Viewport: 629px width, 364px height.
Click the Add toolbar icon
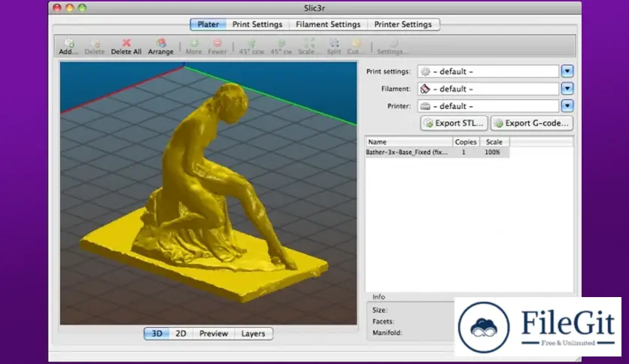click(68, 47)
